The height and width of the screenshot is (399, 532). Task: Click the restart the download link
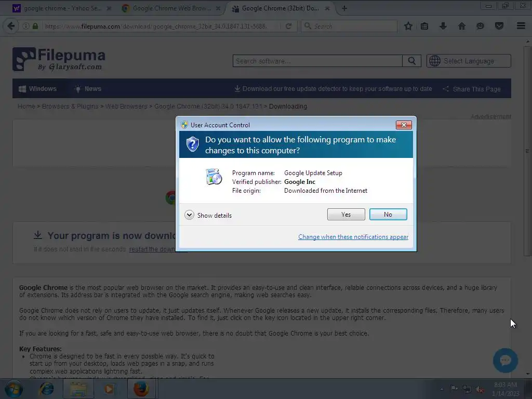coord(152,249)
